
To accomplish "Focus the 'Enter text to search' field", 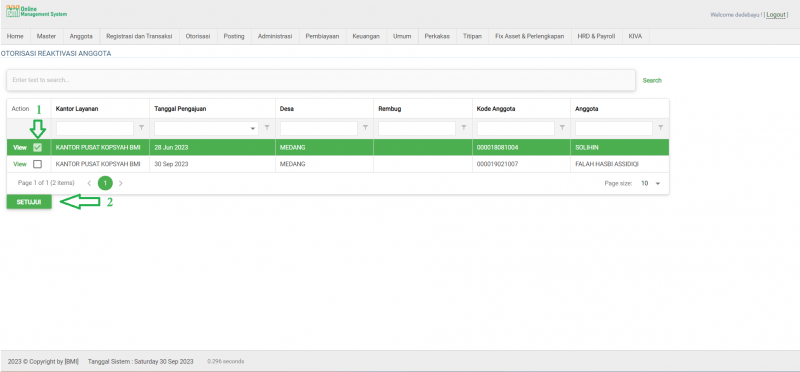I will click(x=321, y=80).
